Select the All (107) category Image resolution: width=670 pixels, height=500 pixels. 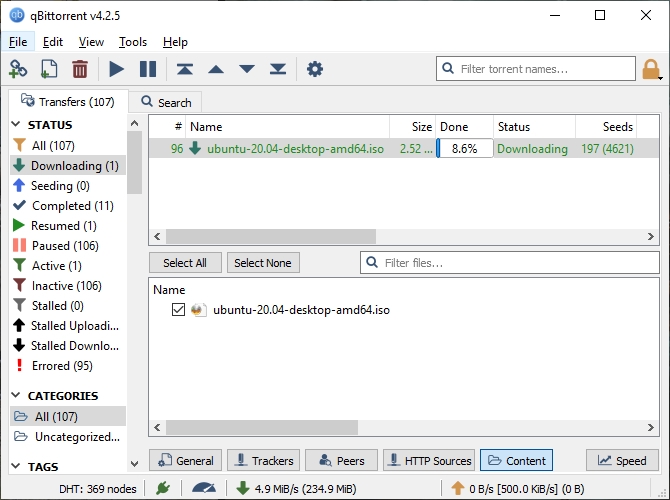point(68,416)
